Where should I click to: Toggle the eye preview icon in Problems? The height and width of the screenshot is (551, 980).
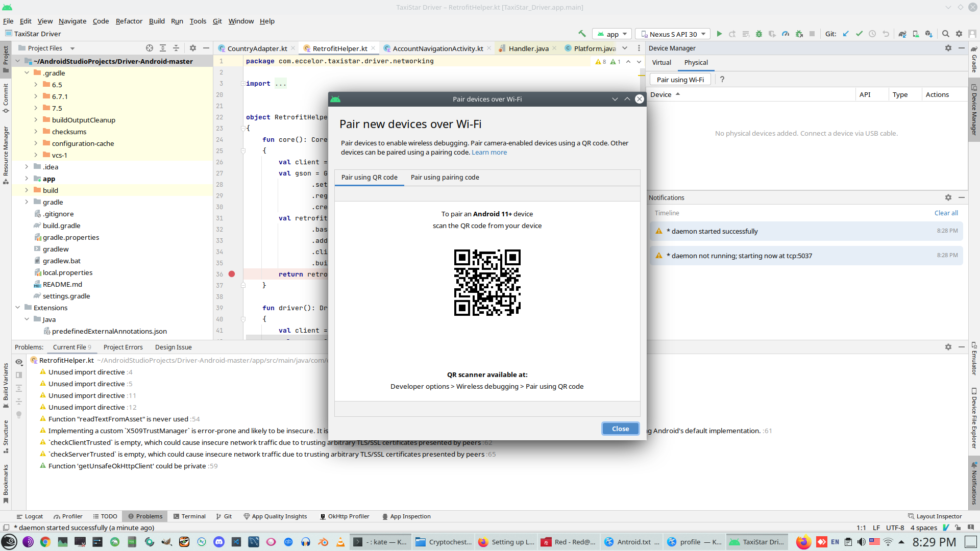[x=19, y=362]
